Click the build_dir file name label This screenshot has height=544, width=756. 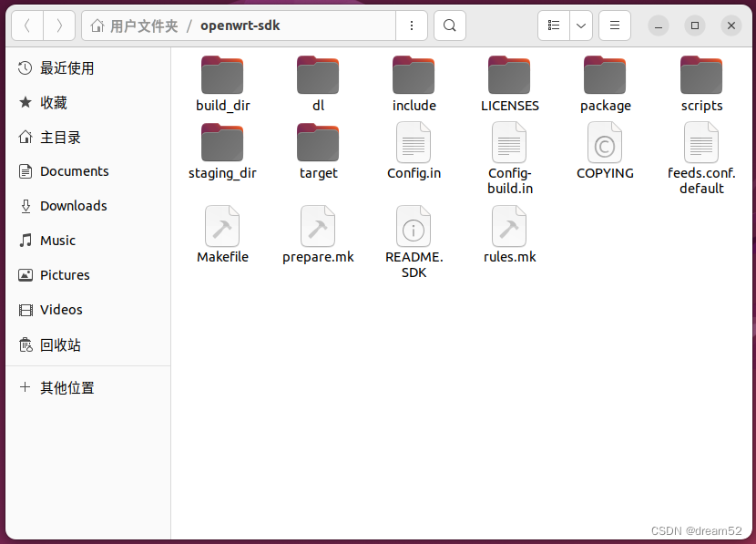tap(223, 106)
